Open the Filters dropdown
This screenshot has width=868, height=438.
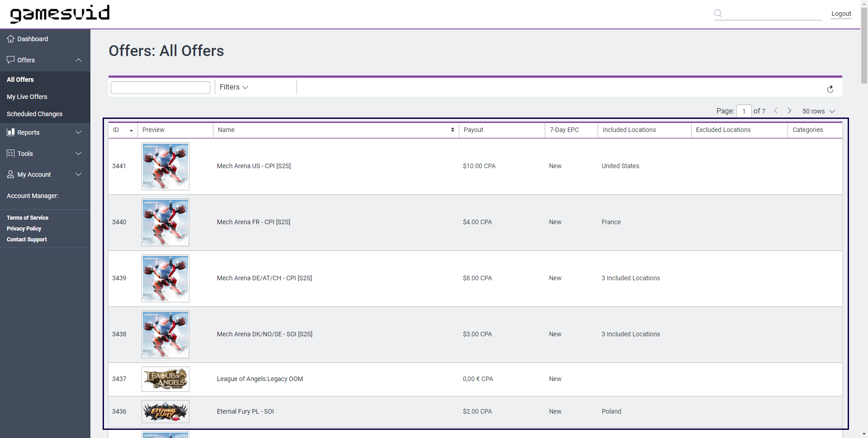234,87
